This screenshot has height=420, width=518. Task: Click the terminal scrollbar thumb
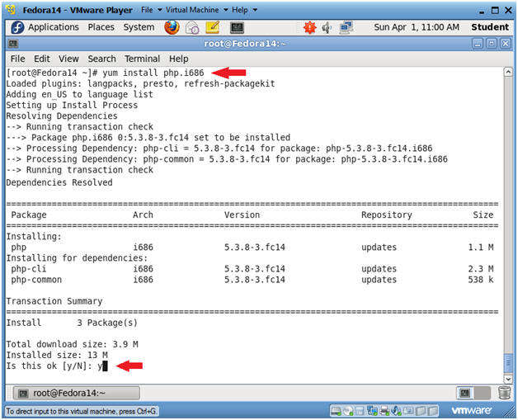(x=508, y=363)
